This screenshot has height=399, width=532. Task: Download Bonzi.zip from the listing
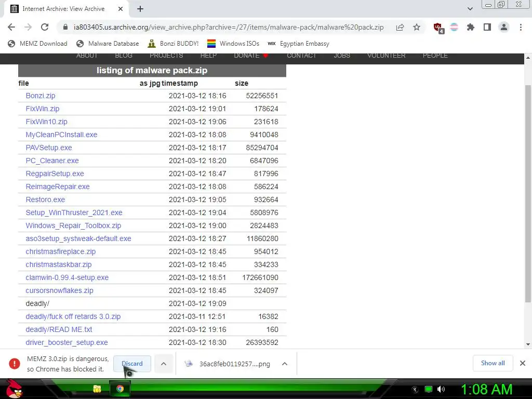click(x=41, y=96)
